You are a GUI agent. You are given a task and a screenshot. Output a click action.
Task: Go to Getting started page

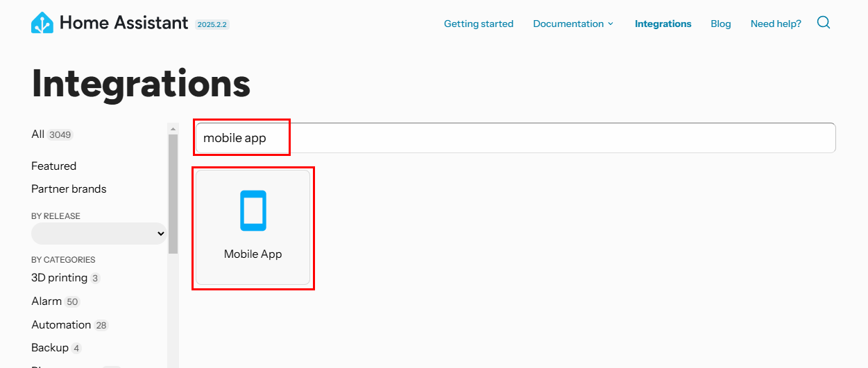click(x=479, y=24)
